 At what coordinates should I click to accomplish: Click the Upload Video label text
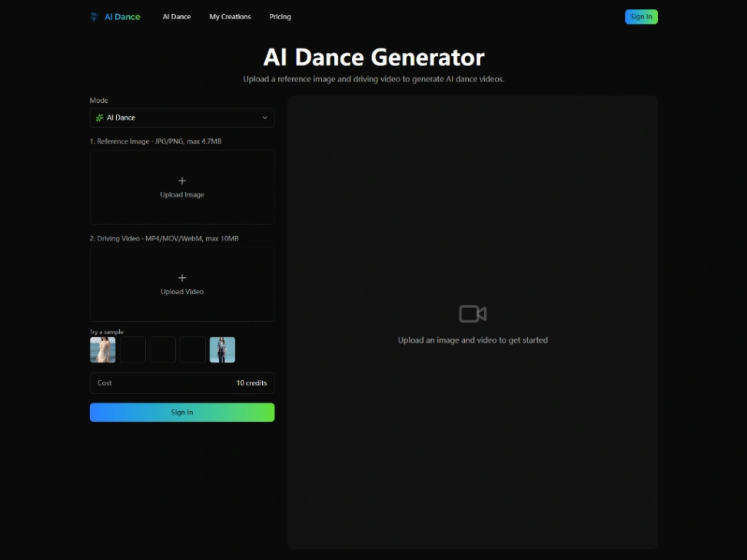click(182, 292)
